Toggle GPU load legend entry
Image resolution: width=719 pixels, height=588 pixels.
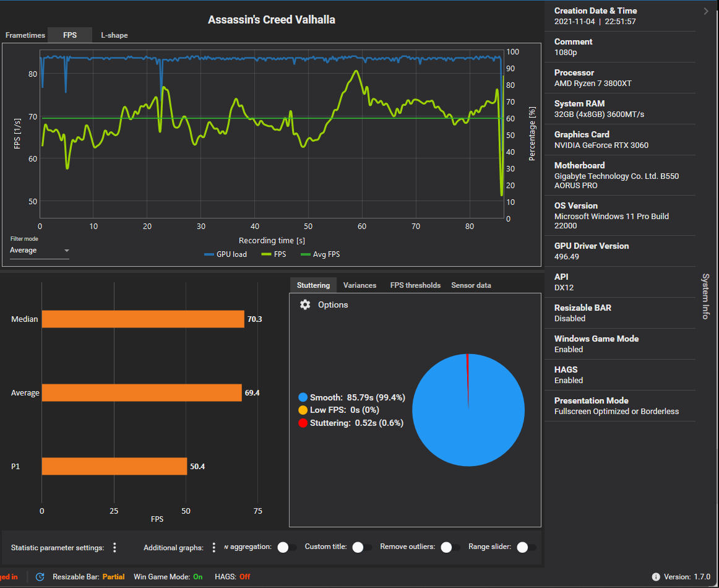click(x=225, y=254)
